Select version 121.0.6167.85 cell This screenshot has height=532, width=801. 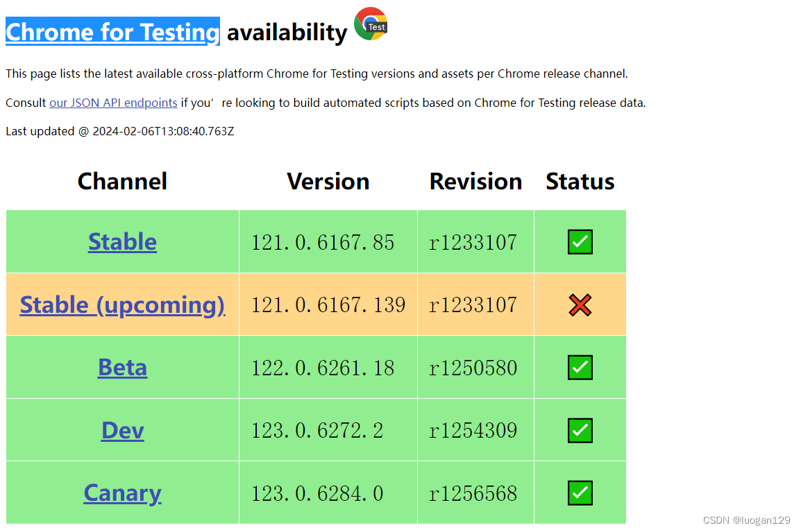click(328, 241)
